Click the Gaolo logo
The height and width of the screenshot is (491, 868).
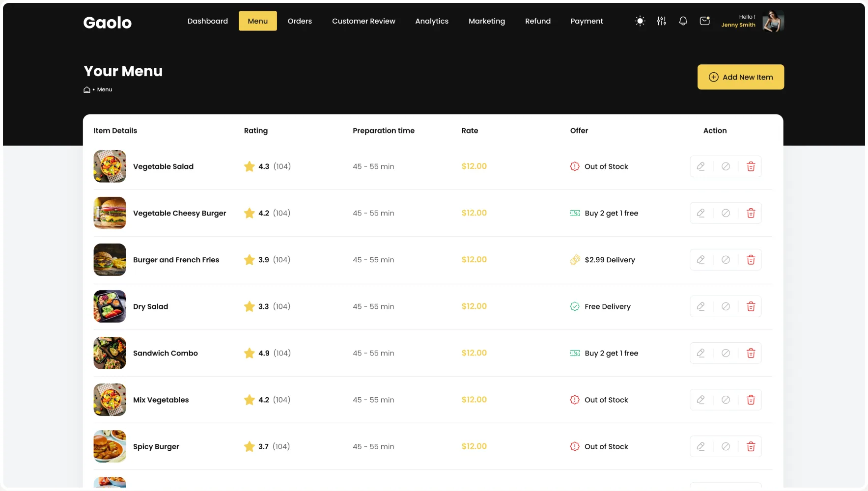[108, 22]
